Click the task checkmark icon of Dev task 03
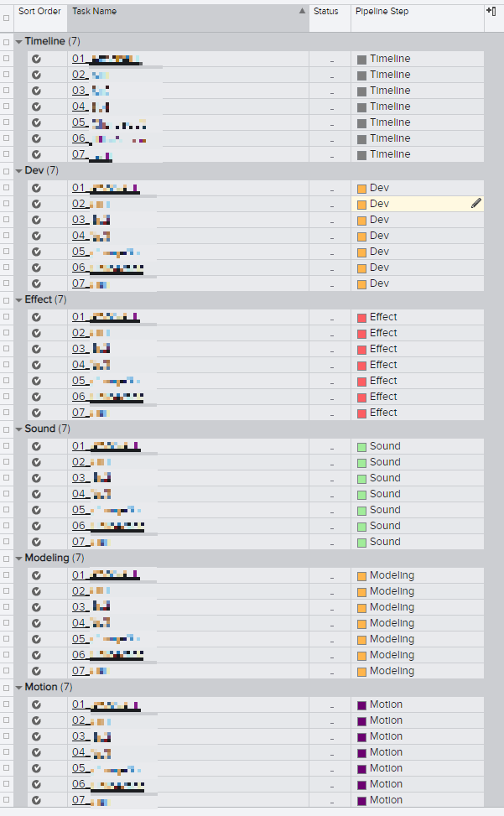Image resolution: width=504 pixels, height=816 pixels. click(x=36, y=220)
